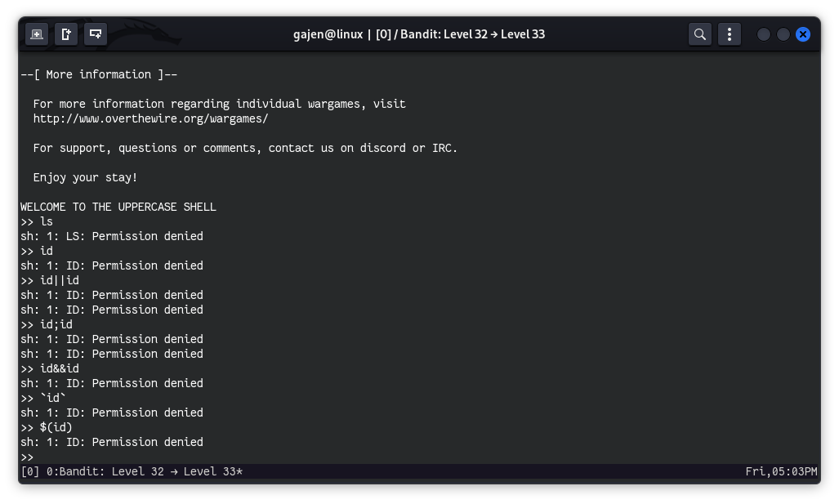Maximize the terminal window
The image size is (839, 504).
point(783,34)
